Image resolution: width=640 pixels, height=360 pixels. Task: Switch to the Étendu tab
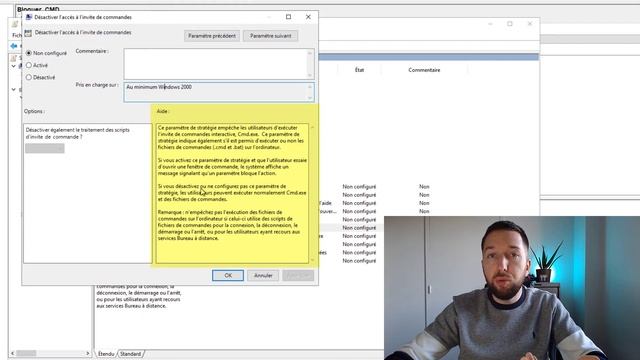[106, 354]
